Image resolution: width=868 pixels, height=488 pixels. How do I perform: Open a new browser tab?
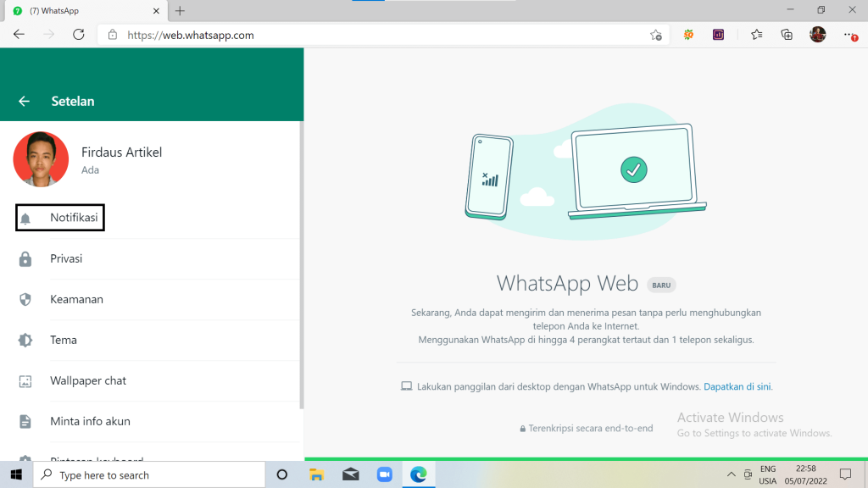click(180, 11)
